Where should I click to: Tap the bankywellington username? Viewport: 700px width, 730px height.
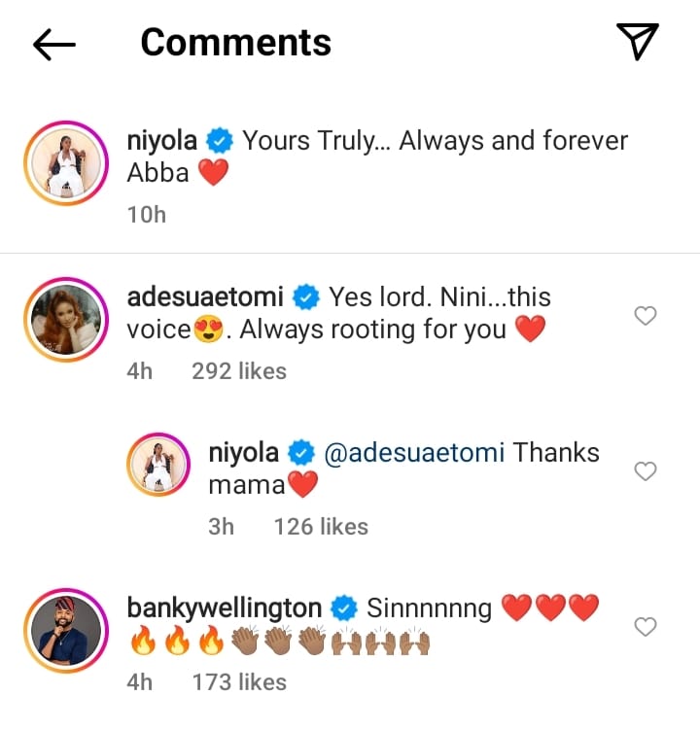pos(225,608)
